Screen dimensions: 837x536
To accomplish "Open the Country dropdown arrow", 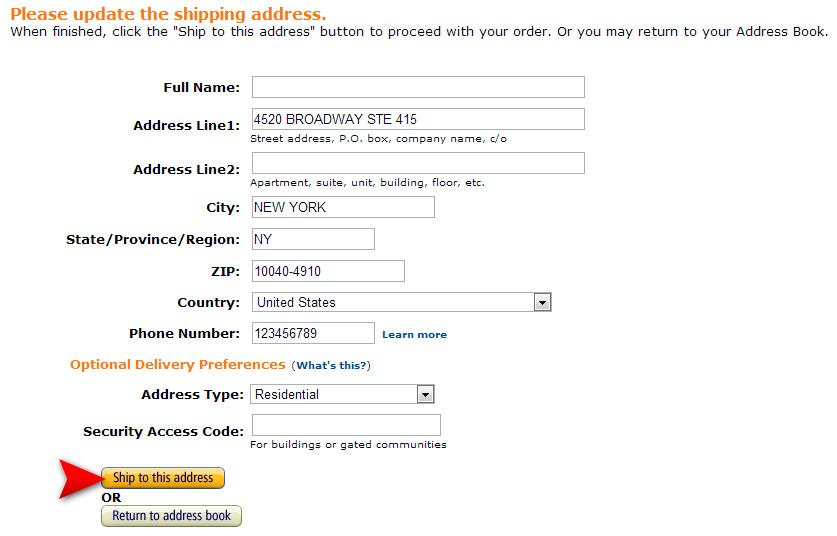I will (542, 303).
